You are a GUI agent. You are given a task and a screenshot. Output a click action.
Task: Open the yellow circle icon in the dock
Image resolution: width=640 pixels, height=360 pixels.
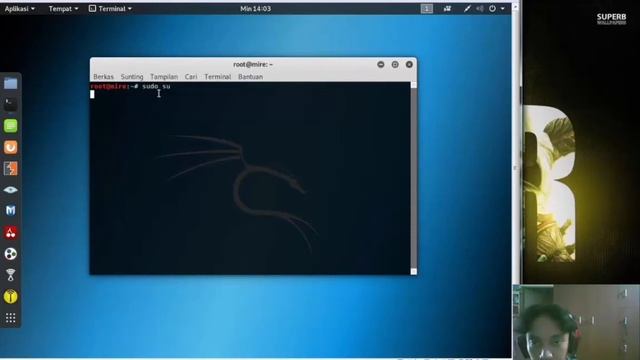click(11, 296)
